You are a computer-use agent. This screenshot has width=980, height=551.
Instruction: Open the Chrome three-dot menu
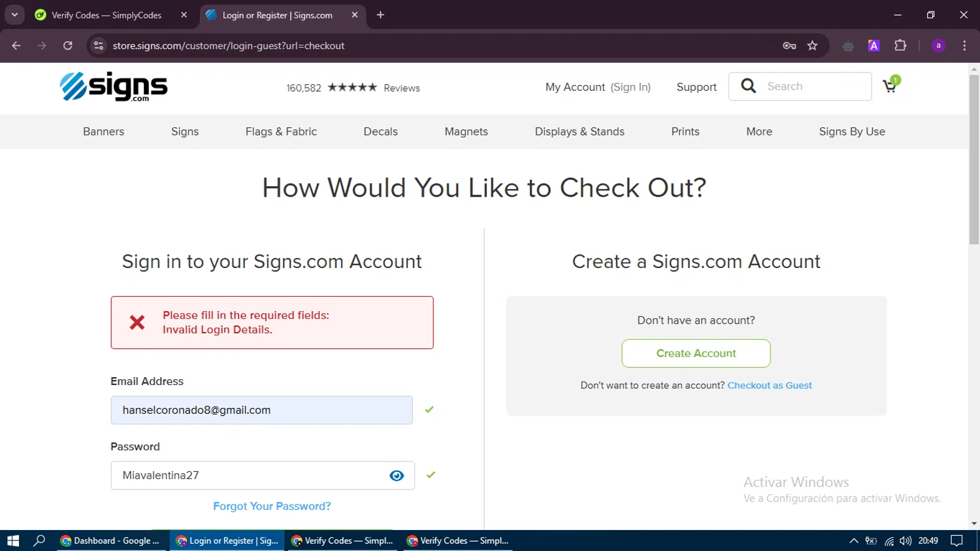pyautogui.click(x=964, y=46)
